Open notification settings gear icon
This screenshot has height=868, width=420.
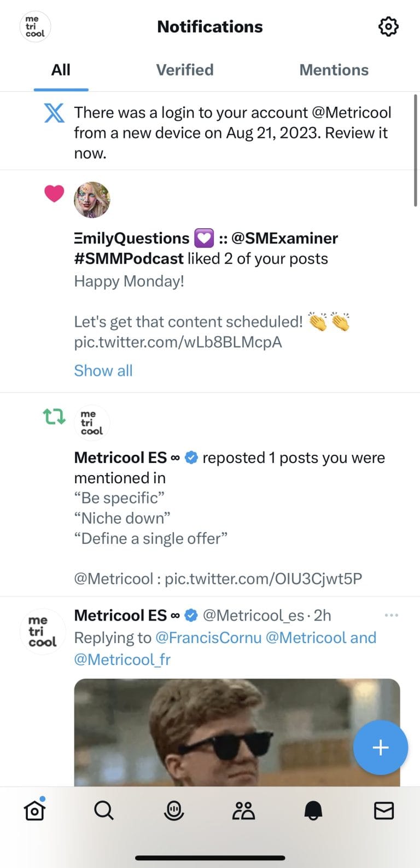(388, 26)
